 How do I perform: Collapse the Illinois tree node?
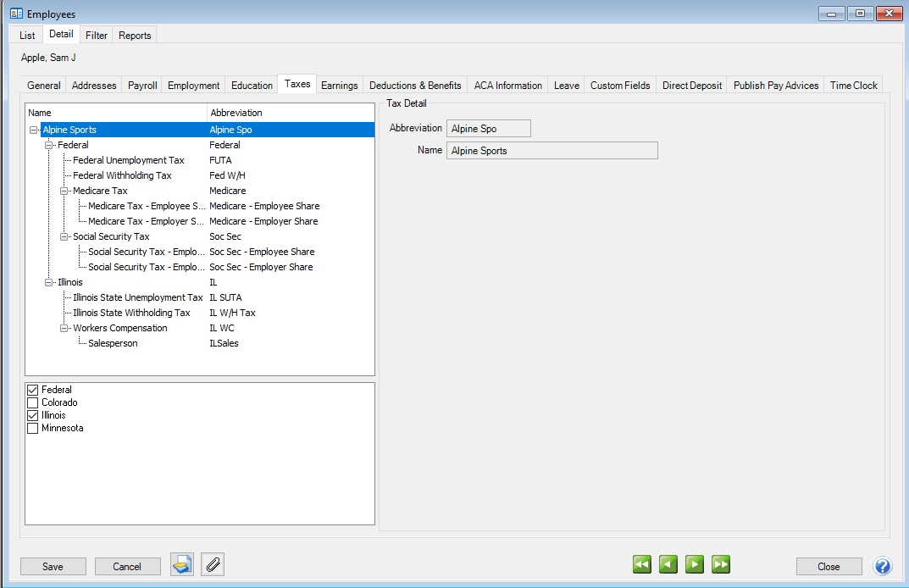click(x=49, y=282)
